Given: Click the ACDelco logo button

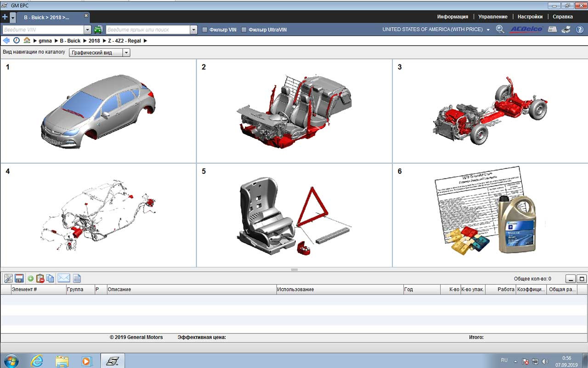Looking at the screenshot, I should point(527,29).
